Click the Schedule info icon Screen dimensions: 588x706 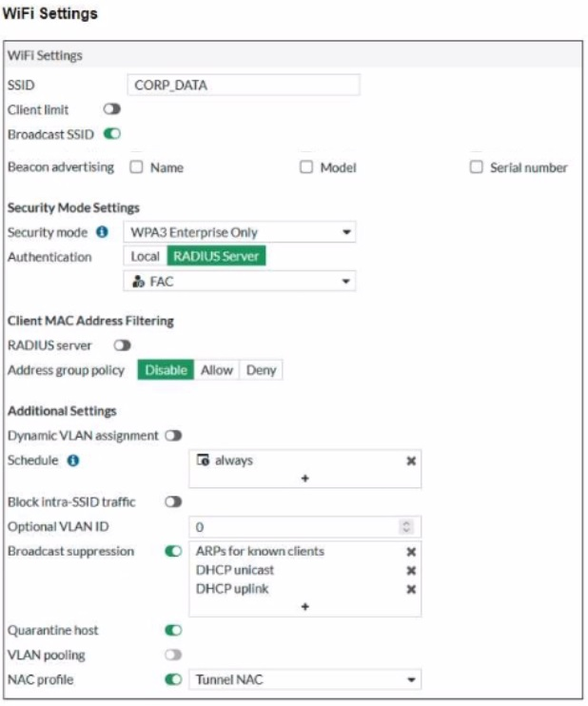tap(73, 461)
